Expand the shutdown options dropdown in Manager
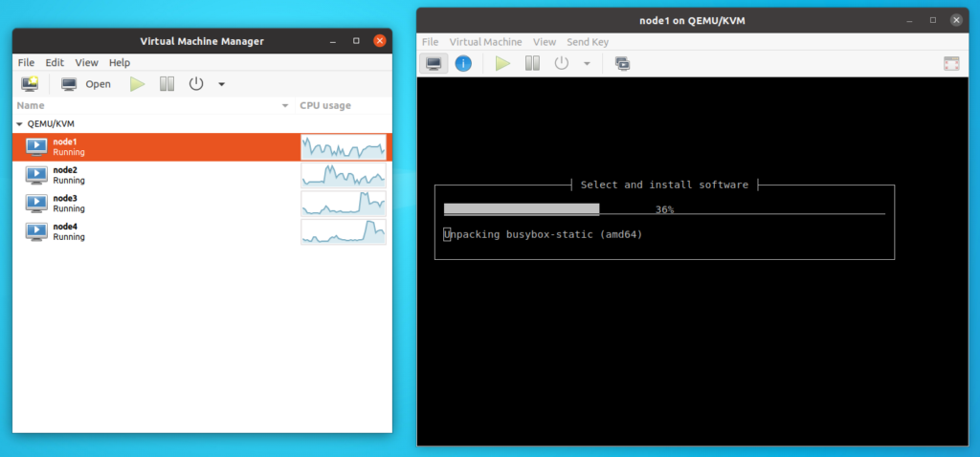980x457 pixels. click(x=221, y=84)
